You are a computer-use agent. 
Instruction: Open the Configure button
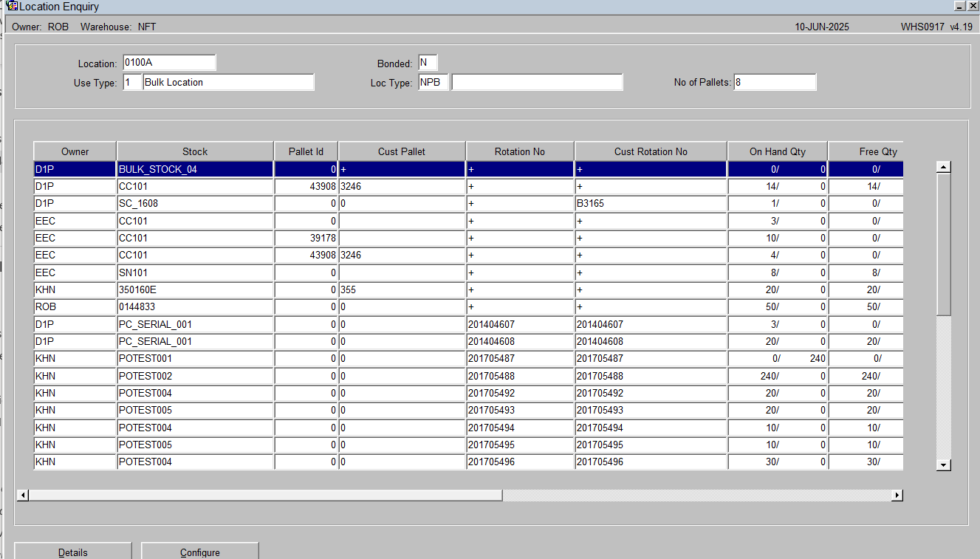(x=200, y=552)
